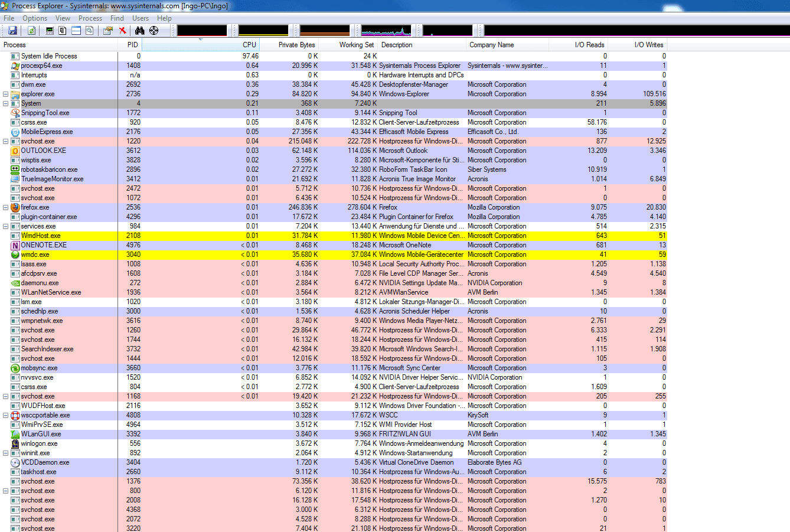This screenshot has width=790, height=532.
Task: Collapse the svchost.exe PID 800 node
Action: 6,491
